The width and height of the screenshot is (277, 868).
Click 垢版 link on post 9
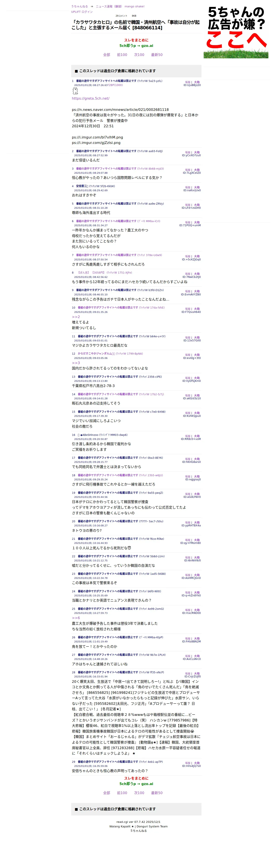click(x=188, y=291)
